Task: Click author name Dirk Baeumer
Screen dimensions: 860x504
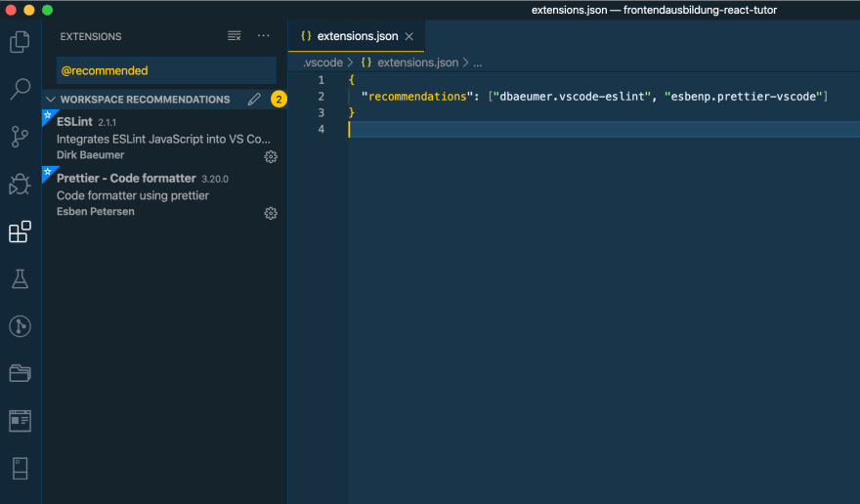Action: 91,155
